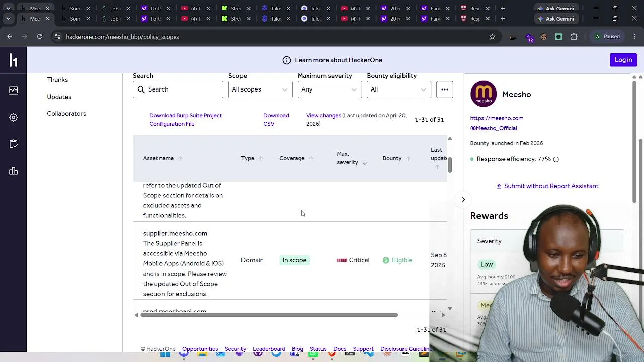644x362 pixels.
Task: Open the clipboard checkmark icon in the sidebar
Action: pyautogui.click(x=14, y=144)
